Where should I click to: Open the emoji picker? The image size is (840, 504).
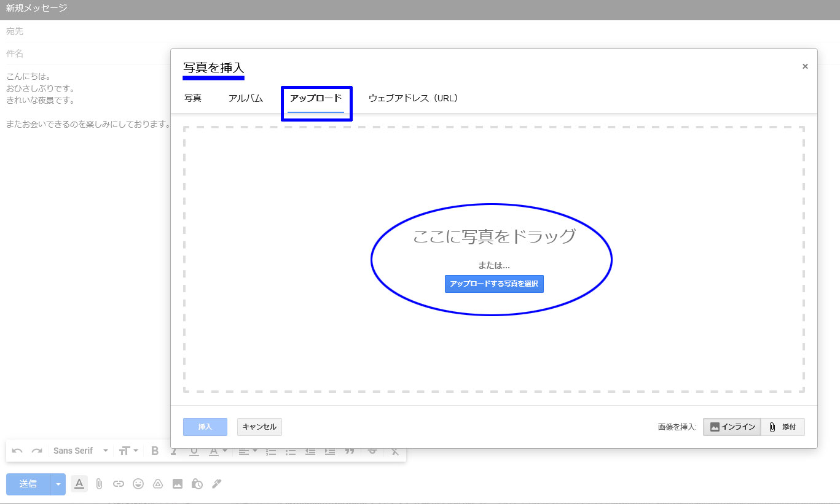coord(138,484)
